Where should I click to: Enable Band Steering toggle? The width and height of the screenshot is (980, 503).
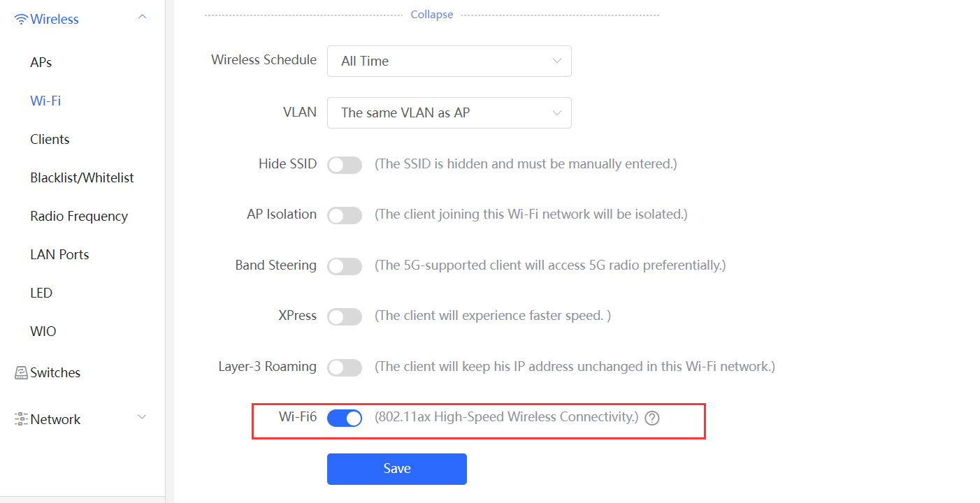coord(345,266)
